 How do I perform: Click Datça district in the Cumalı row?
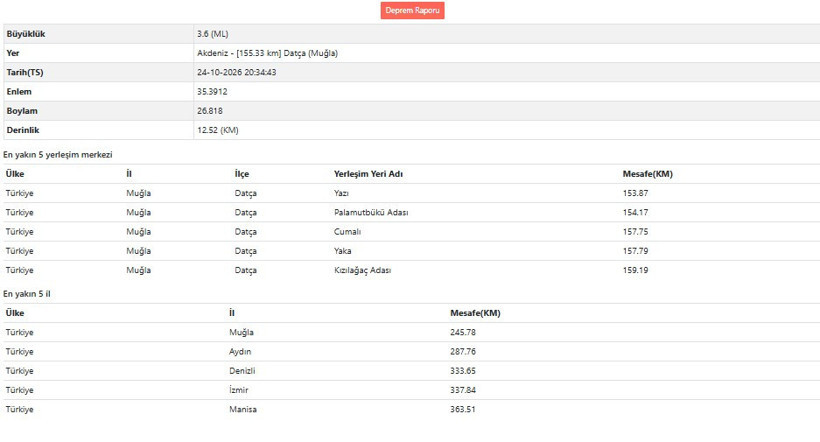click(245, 232)
